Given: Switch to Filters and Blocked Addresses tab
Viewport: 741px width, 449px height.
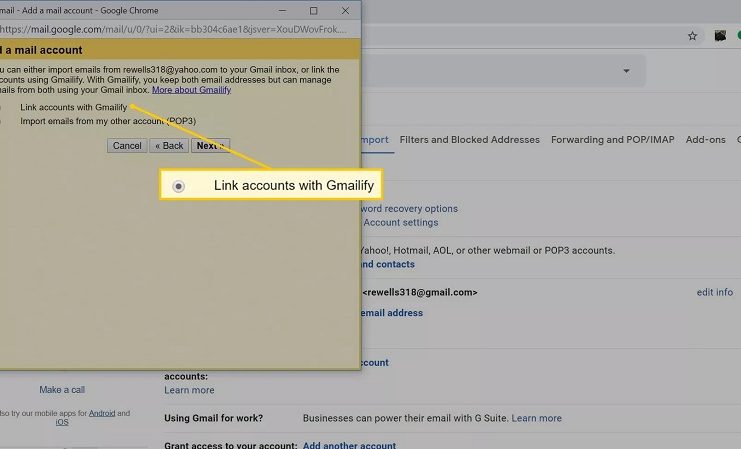Looking at the screenshot, I should coord(469,140).
